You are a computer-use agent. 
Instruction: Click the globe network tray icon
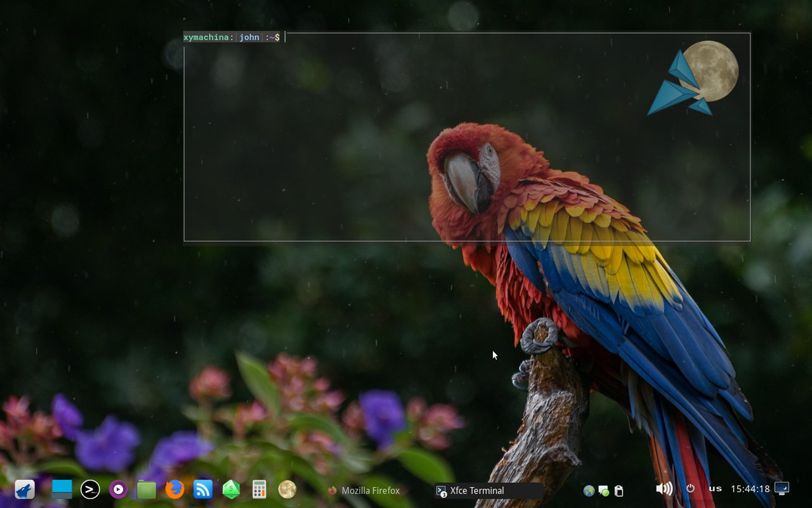pos(589,491)
